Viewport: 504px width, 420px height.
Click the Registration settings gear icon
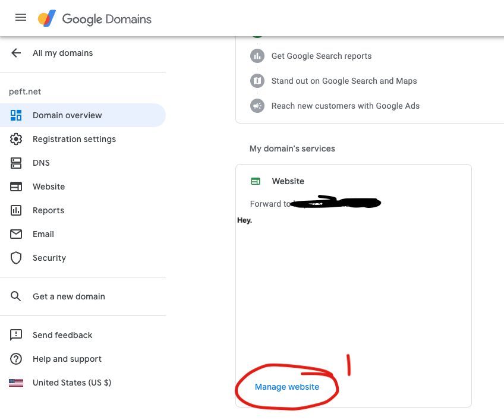16,139
